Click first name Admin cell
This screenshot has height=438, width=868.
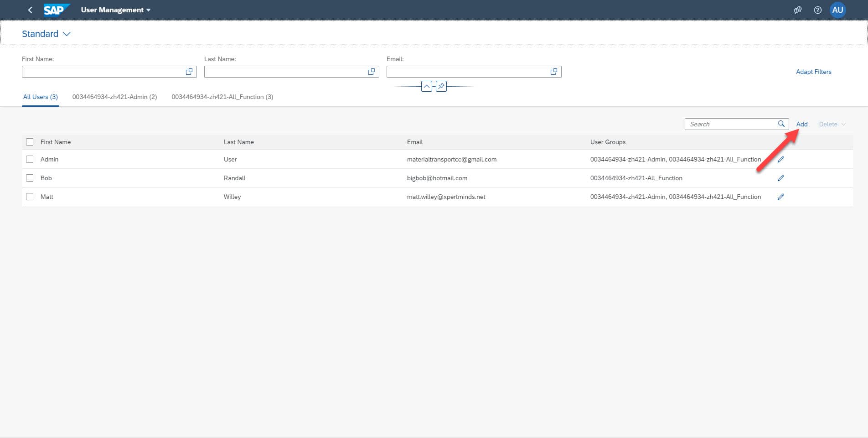coord(49,159)
